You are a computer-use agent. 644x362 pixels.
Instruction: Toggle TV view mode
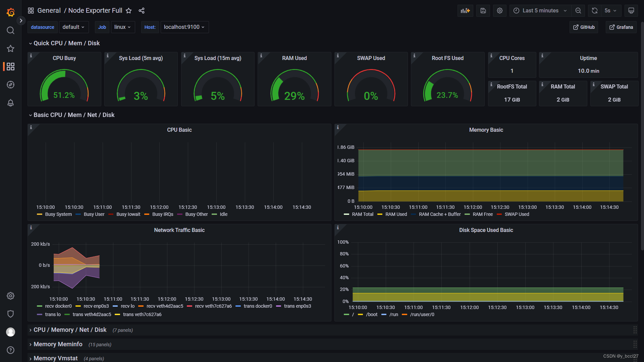point(631,11)
